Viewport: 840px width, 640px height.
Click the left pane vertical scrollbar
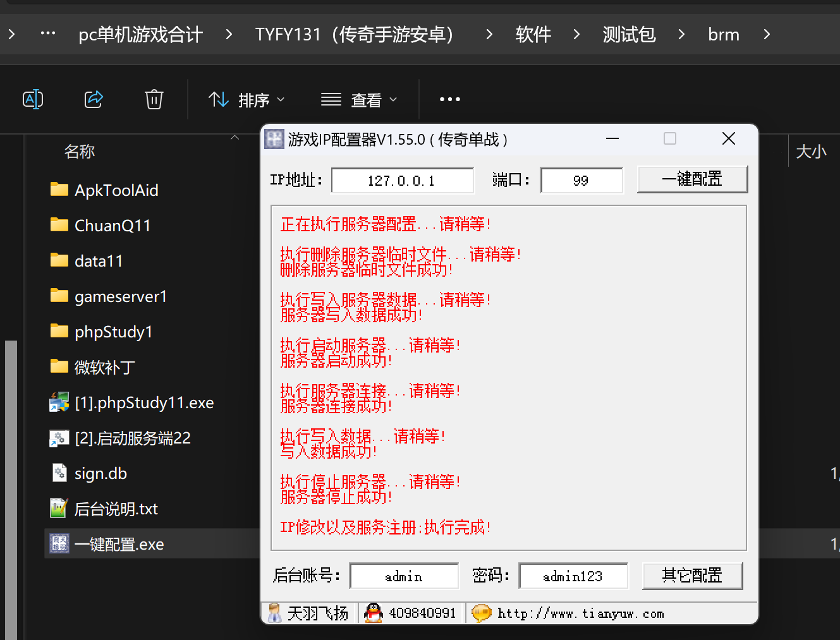click(x=11, y=490)
